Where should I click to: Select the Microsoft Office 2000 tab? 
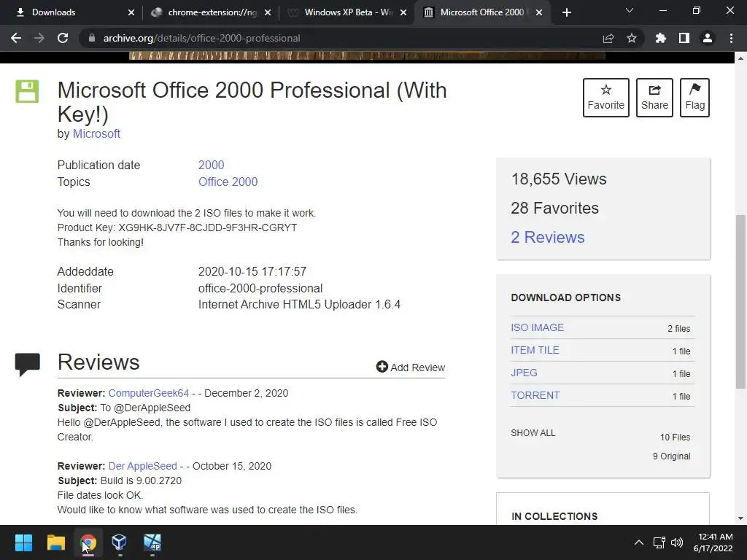483,12
